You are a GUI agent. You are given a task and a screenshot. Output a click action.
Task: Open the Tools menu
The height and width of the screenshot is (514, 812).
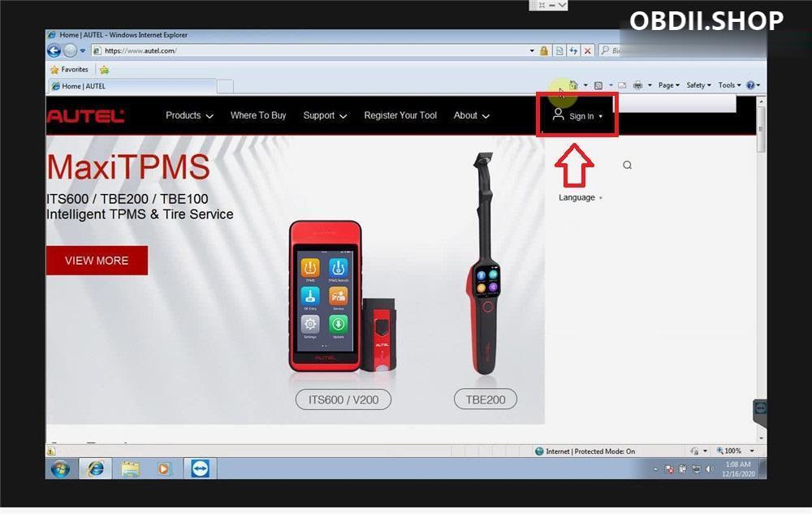coord(729,85)
